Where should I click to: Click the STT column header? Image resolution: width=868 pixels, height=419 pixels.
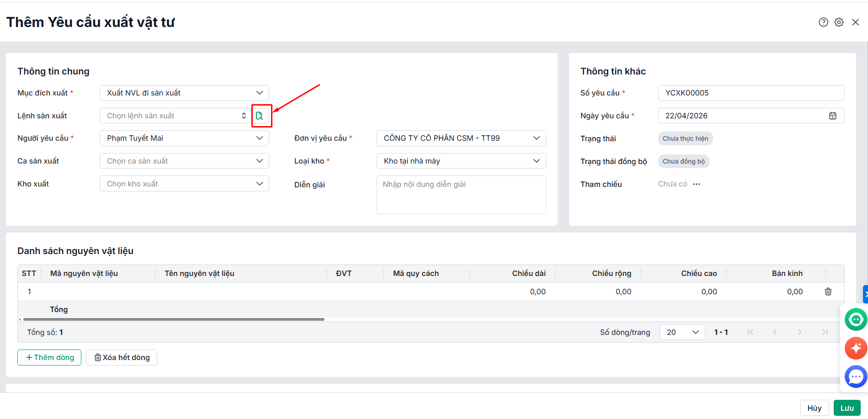click(x=29, y=273)
